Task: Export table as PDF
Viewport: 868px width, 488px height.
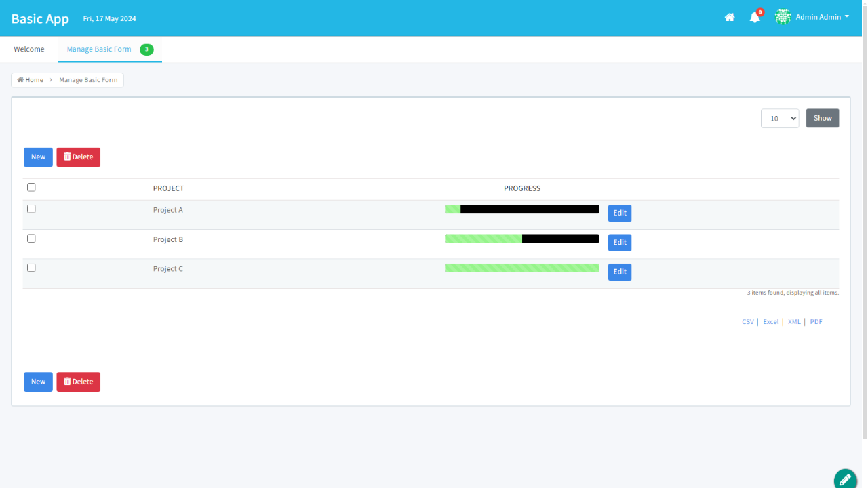Action: tap(816, 322)
